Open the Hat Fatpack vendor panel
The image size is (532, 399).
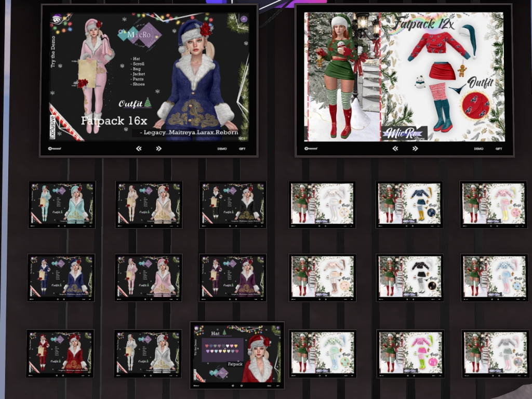click(x=236, y=355)
